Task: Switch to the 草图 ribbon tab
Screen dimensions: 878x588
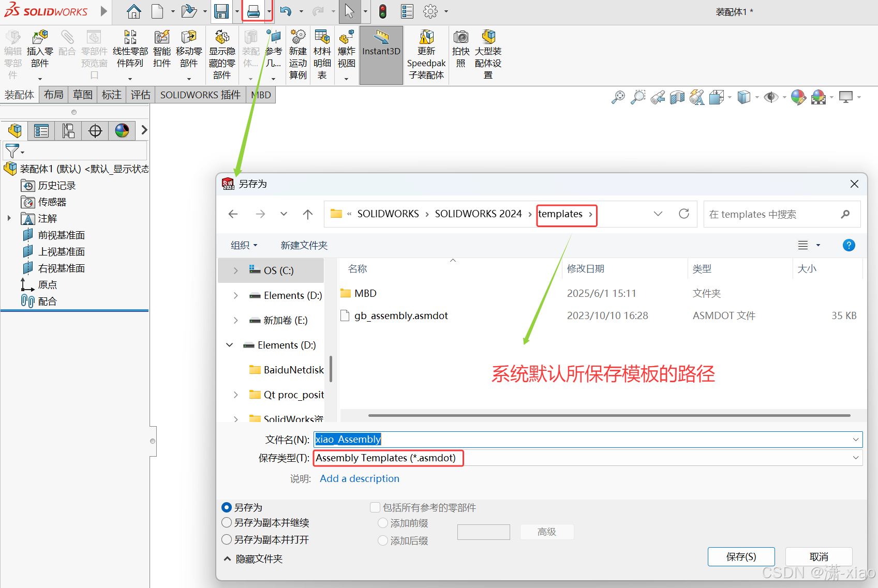Action: 83,95
